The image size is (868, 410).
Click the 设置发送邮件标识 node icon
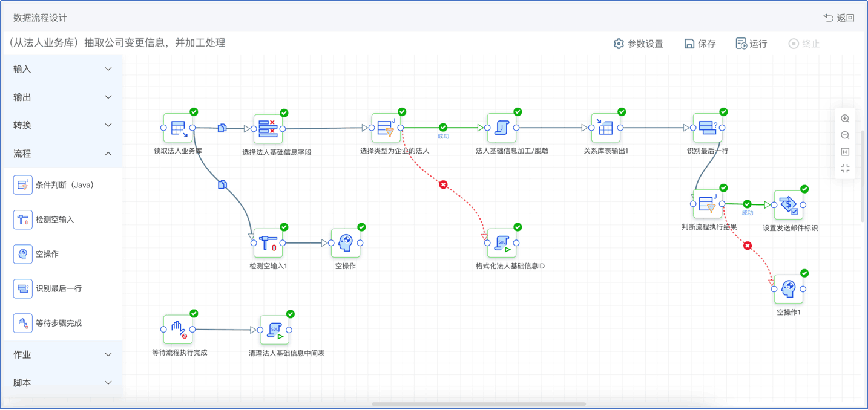pyautogui.click(x=789, y=206)
